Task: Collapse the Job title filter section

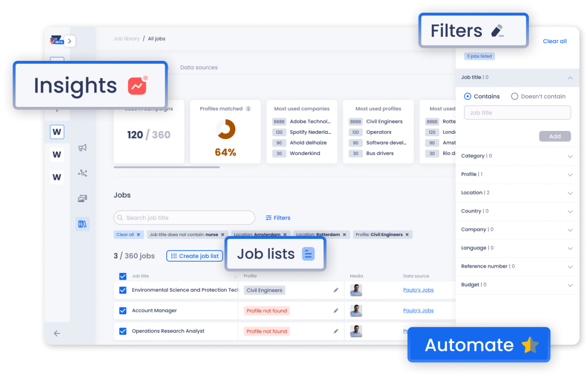Action: point(570,78)
